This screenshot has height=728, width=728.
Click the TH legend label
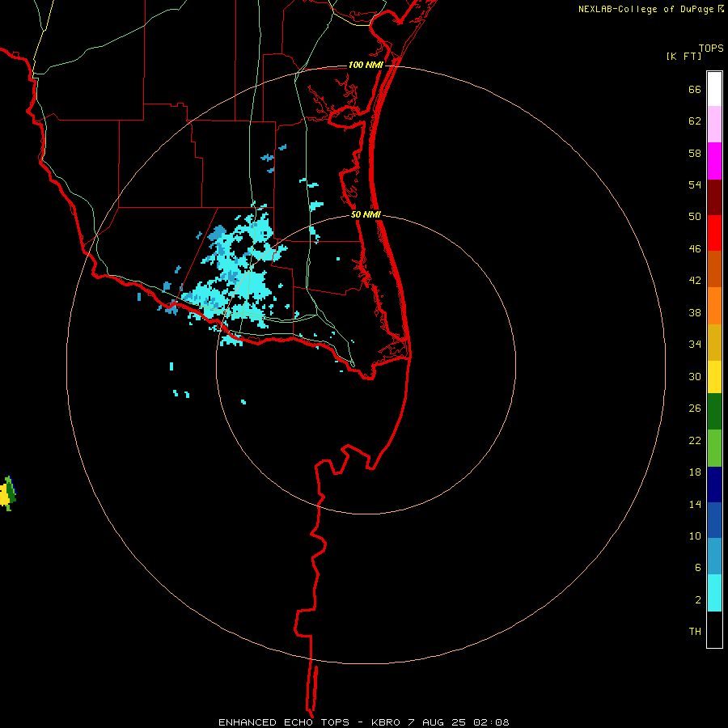click(x=695, y=632)
